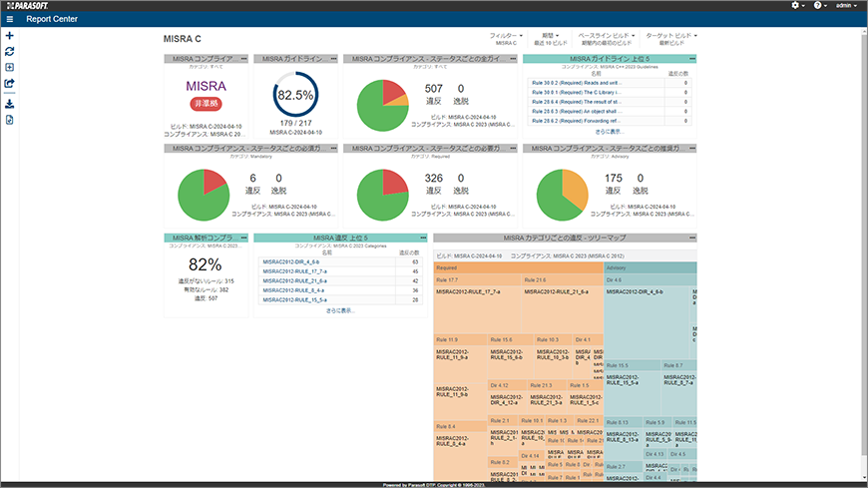Share the dashboard using the share icon

click(9, 83)
